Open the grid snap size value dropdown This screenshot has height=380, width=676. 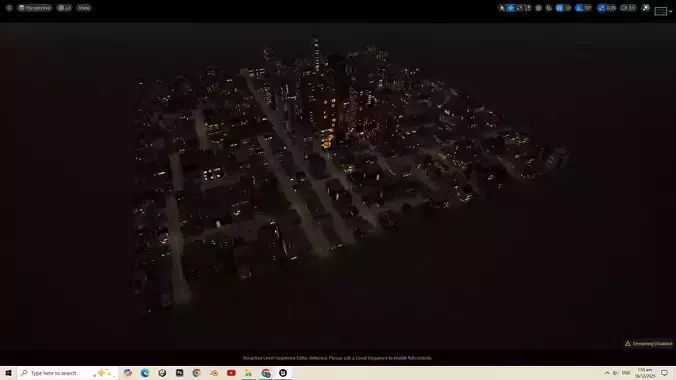coord(568,8)
